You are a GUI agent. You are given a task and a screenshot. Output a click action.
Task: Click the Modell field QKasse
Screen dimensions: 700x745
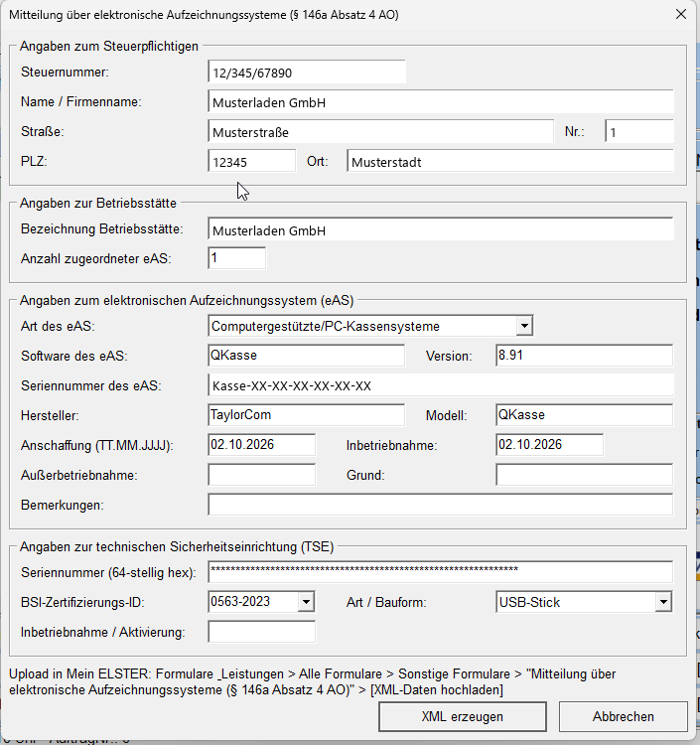584,415
